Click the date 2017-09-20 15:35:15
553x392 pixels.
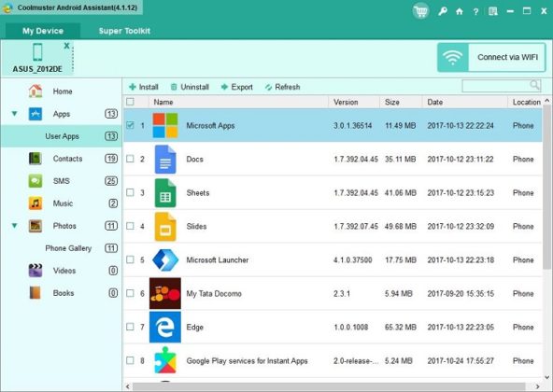(x=461, y=294)
